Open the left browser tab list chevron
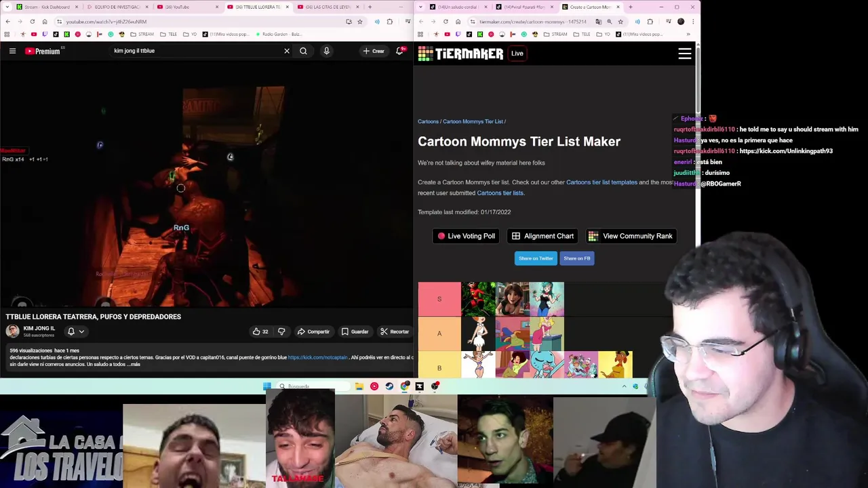Viewport: 868px width, 488px height. click(7, 7)
